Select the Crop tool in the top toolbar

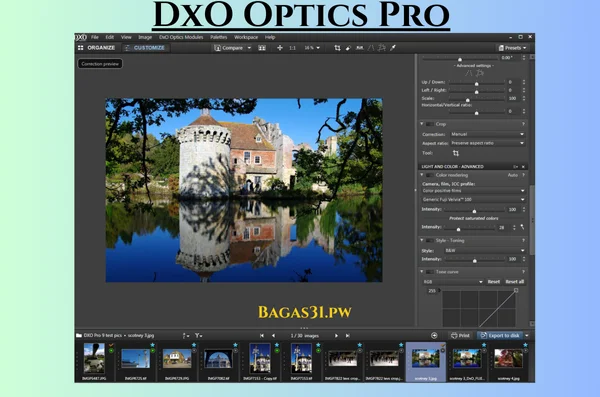point(337,48)
